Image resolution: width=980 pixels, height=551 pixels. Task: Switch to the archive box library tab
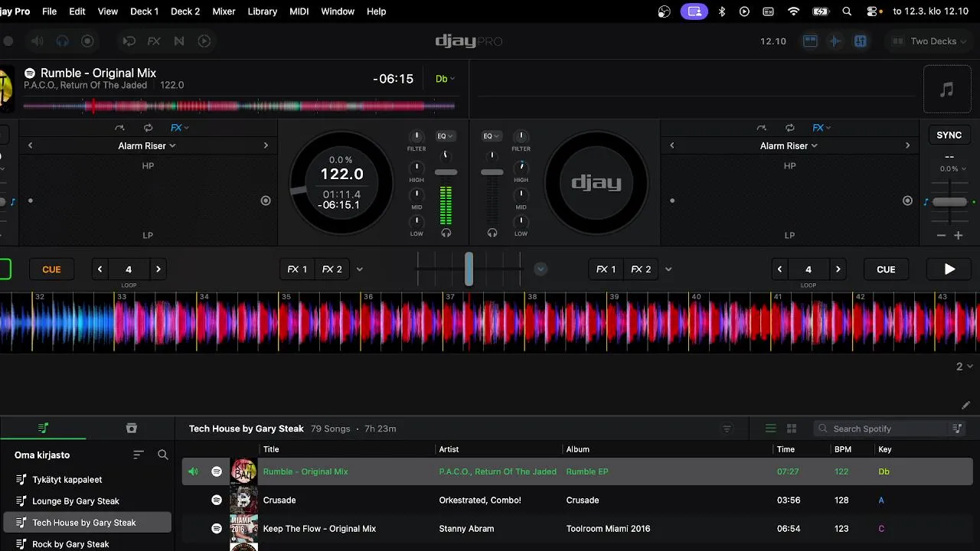[x=131, y=428]
